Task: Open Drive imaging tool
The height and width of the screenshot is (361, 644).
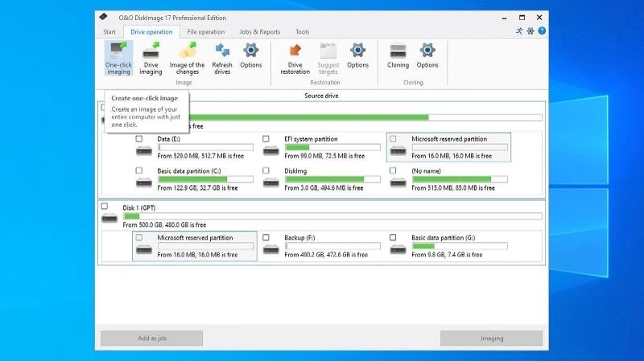Action: click(151, 58)
